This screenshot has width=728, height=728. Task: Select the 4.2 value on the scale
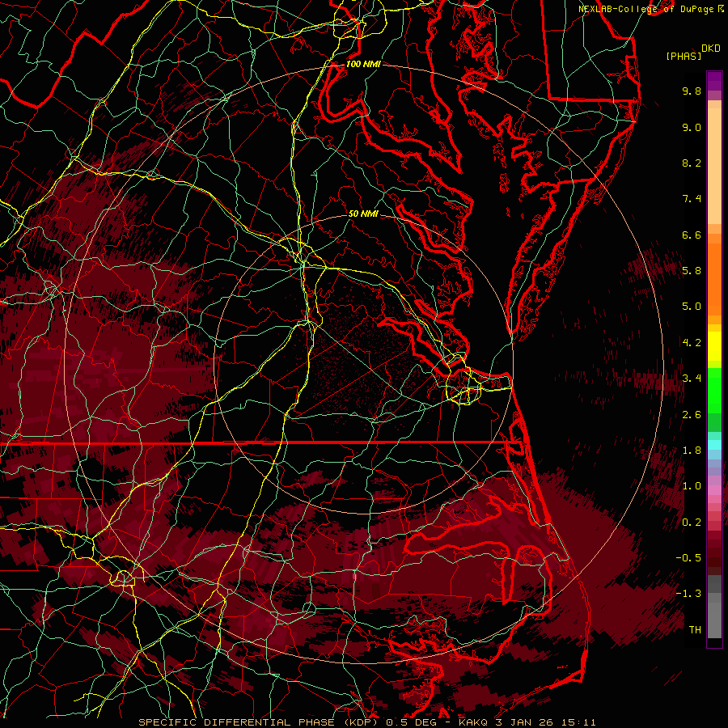click(692, 343)
